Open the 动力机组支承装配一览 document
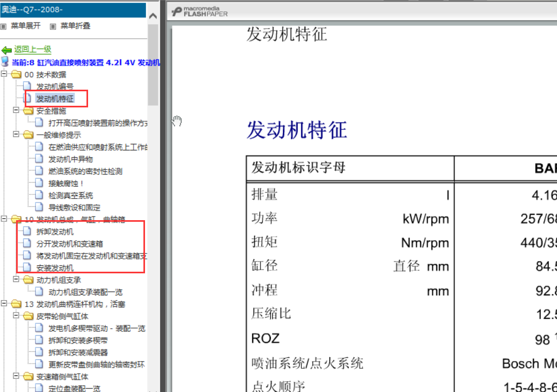Screen dimensions: 557x392 point(85,292)
